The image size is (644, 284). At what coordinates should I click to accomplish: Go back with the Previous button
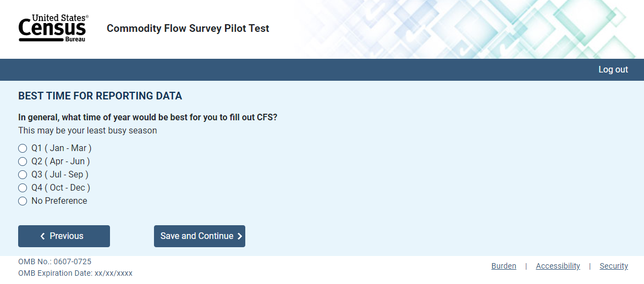point(64,236)
